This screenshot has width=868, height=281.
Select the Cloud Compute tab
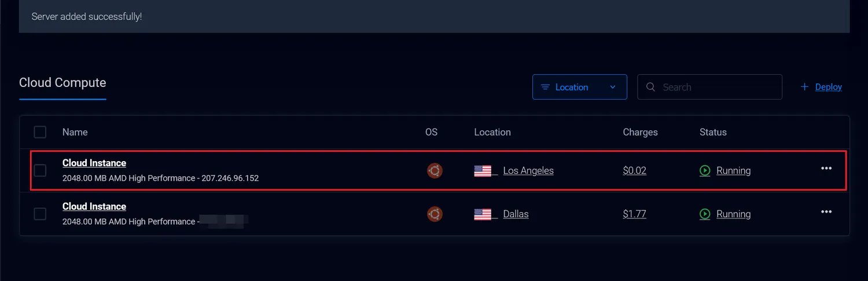click(x=62, y=83)
